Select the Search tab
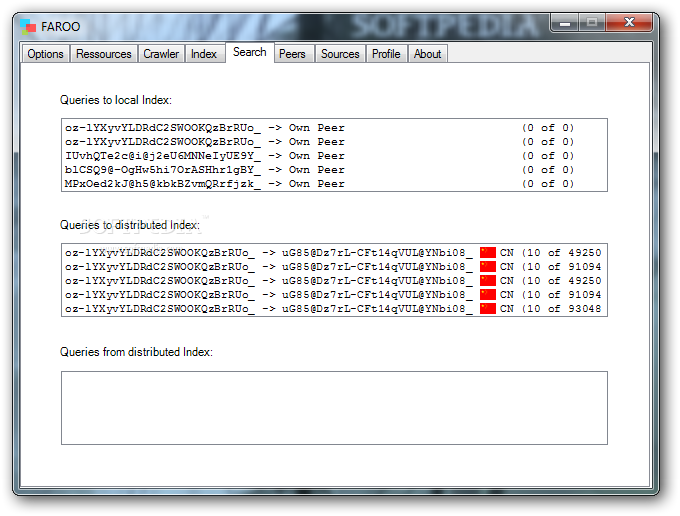The height and width of the screenshot is (516, 680). (x=250, y=52)
